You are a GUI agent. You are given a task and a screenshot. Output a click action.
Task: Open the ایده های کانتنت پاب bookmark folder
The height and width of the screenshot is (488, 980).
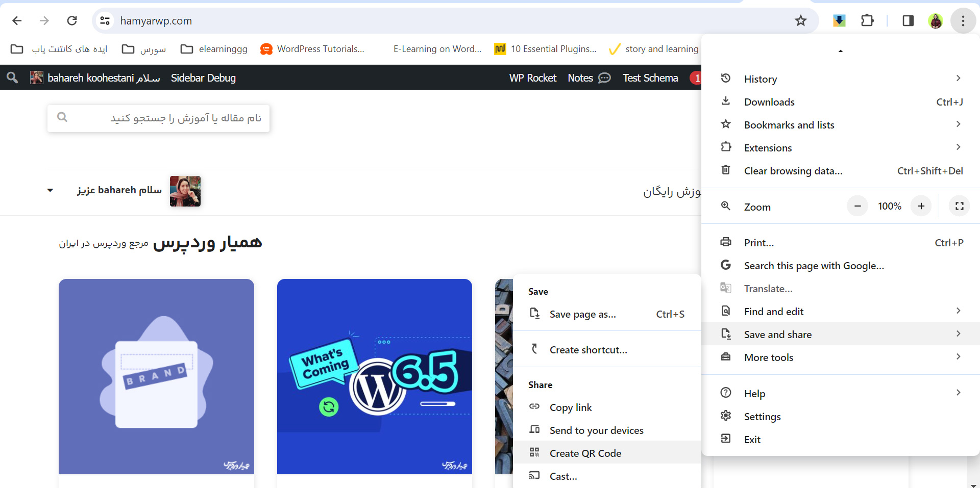[59, 49]
